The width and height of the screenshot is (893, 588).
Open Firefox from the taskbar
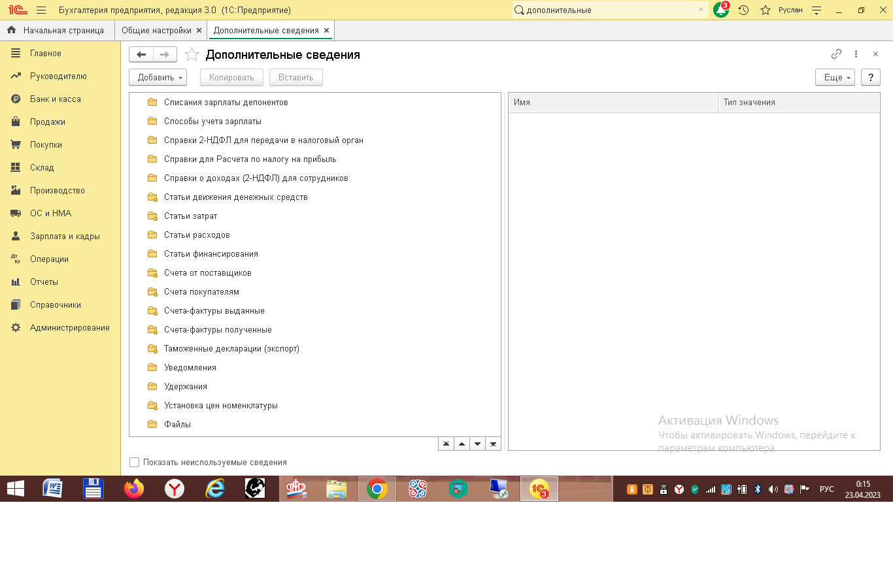click(134, 489)
